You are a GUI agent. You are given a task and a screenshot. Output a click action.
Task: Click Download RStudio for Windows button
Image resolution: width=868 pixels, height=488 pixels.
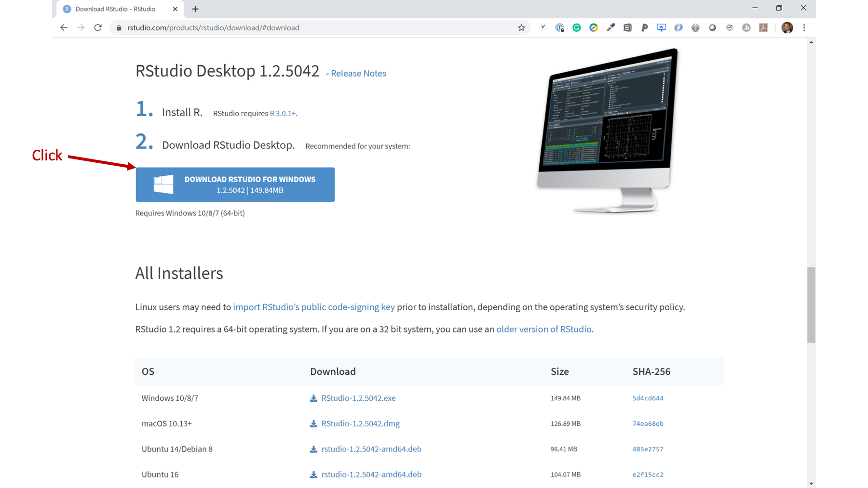pos(235,185)
